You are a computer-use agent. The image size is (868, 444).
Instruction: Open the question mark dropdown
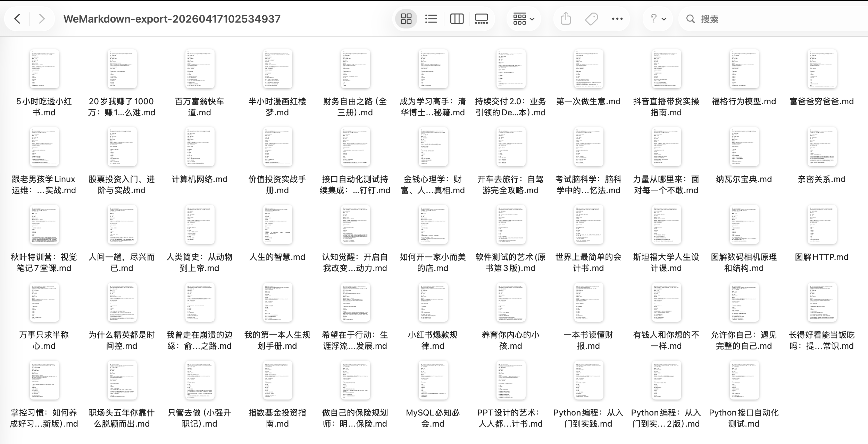[x=658, y=19]
